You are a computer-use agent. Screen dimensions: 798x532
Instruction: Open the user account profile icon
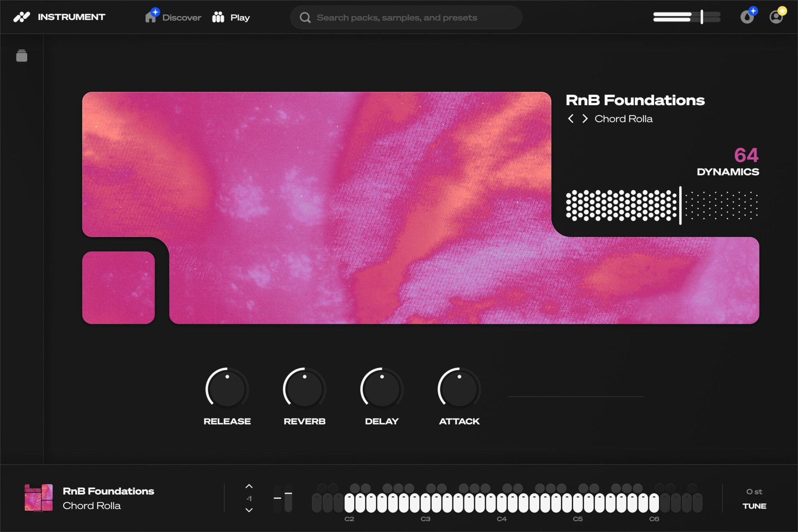click(776, 17)
